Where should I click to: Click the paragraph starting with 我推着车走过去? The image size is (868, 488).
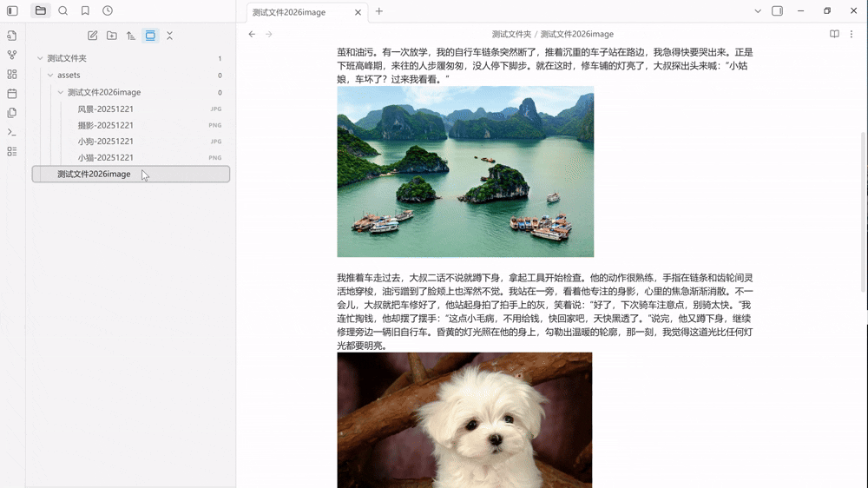545,312
